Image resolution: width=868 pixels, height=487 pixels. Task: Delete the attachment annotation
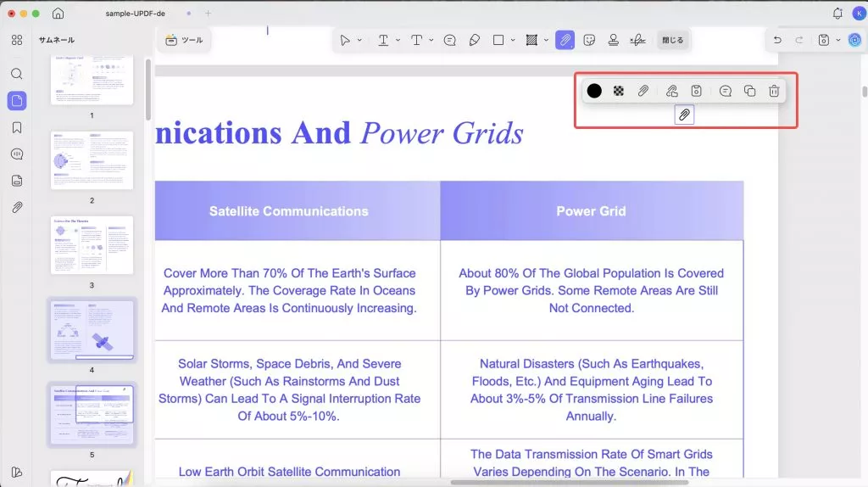(774, 91)
